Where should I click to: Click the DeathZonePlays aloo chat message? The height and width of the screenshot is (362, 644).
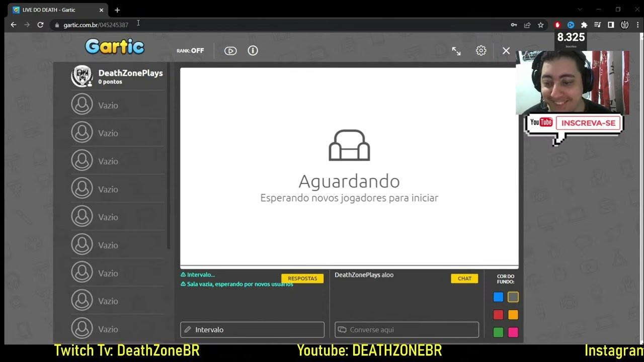tap(364, 275)
